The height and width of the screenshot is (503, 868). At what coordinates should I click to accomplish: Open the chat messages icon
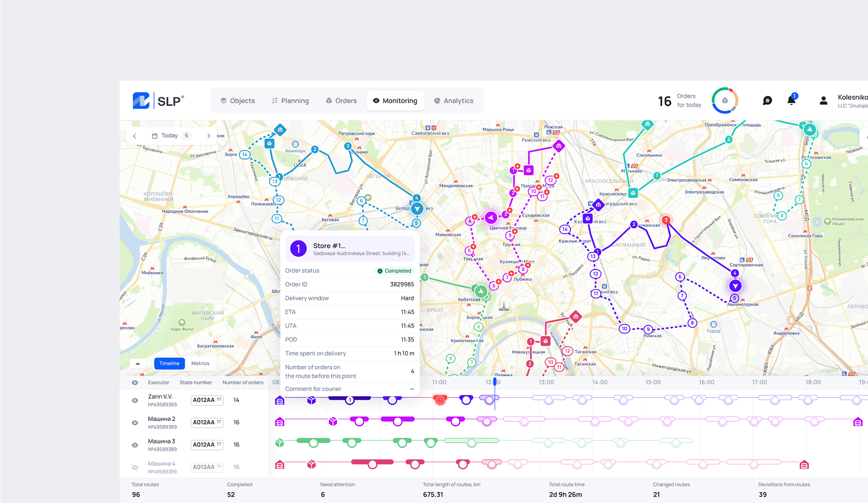(x=767, y=100)
